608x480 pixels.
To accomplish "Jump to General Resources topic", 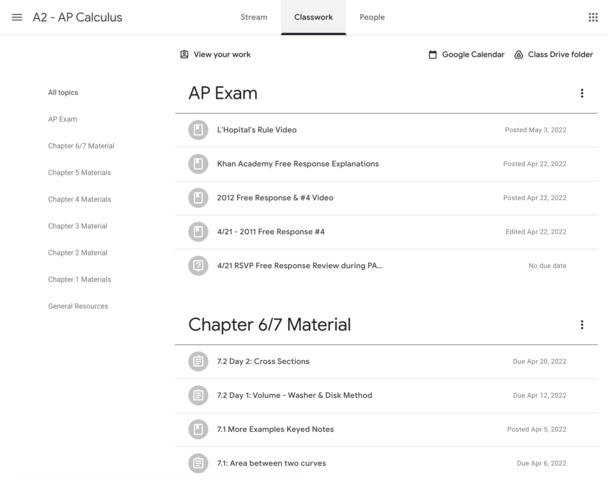I will click(78, 306).
